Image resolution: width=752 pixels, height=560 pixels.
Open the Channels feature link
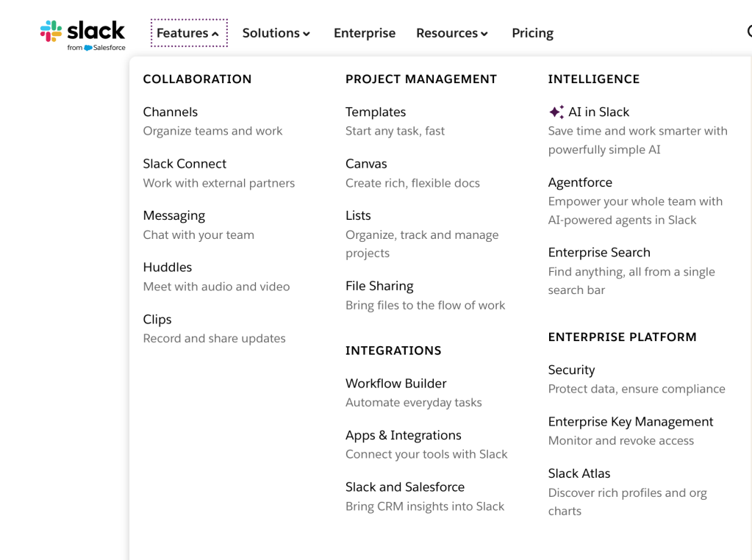171,112
